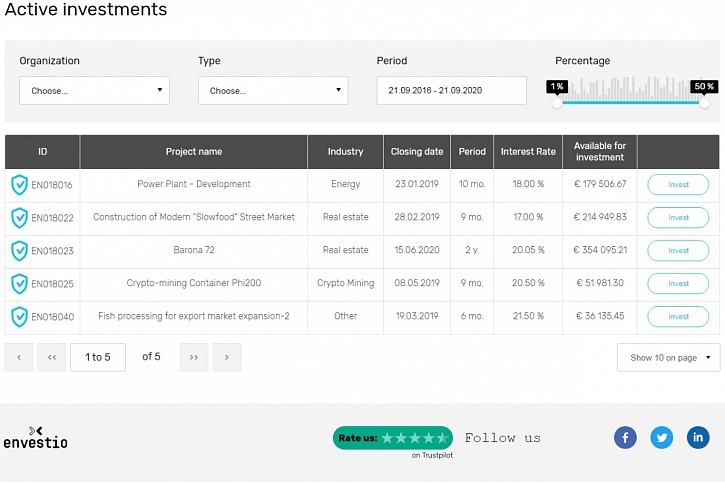
Task: Open the Facebook social icon
Action: (625, 437)
